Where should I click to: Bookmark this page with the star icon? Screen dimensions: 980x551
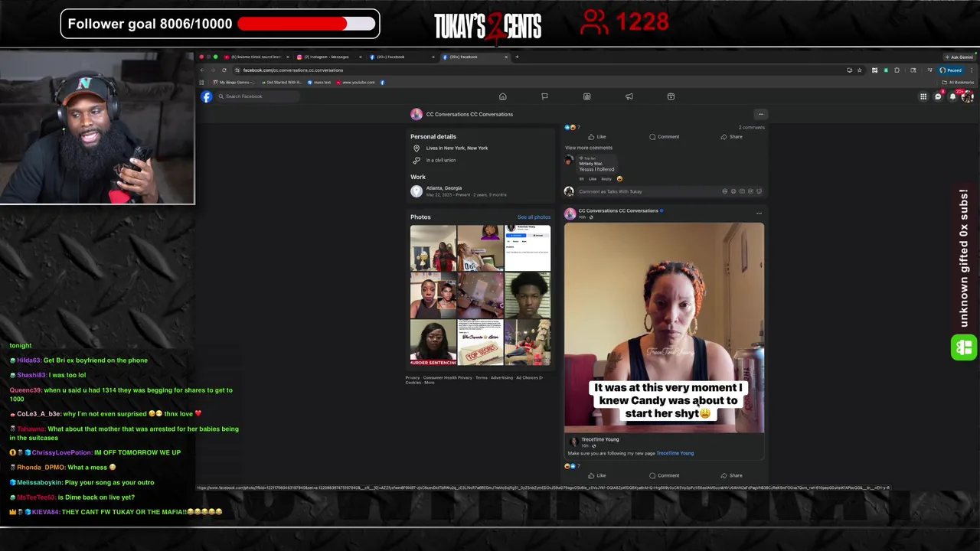click(859, 70)
